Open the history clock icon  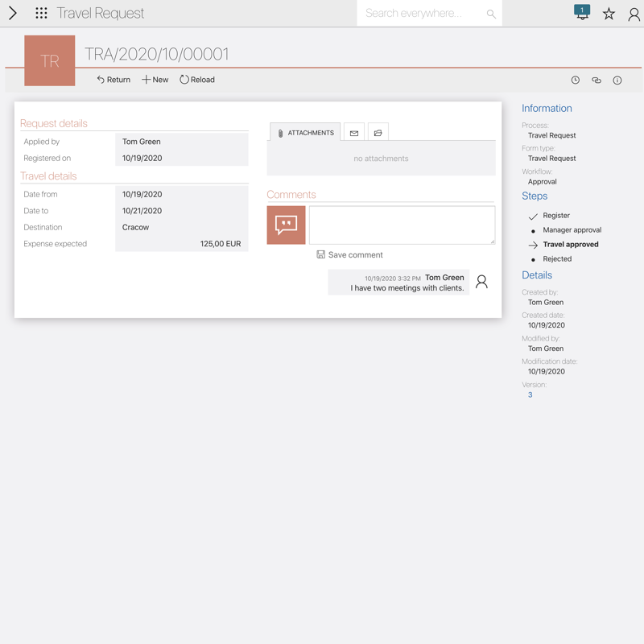coord(576,80)
